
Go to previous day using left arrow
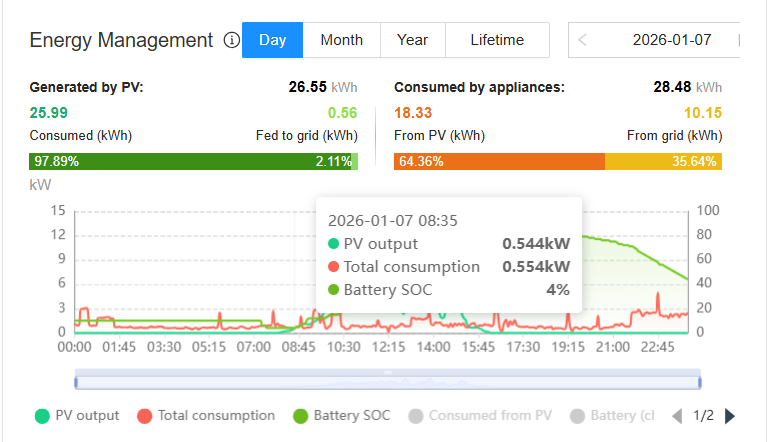583,41
